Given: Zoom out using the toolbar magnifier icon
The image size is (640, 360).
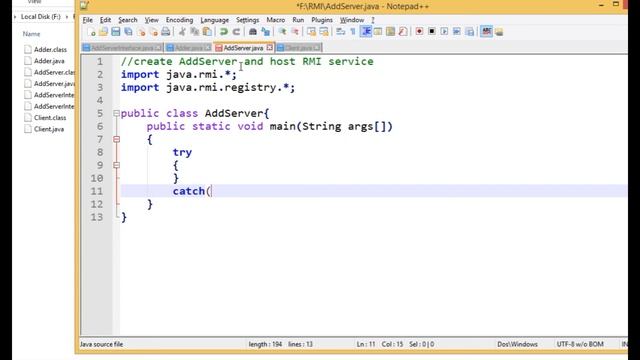Looking at the screenshot, I should click(x=295, y=32).
